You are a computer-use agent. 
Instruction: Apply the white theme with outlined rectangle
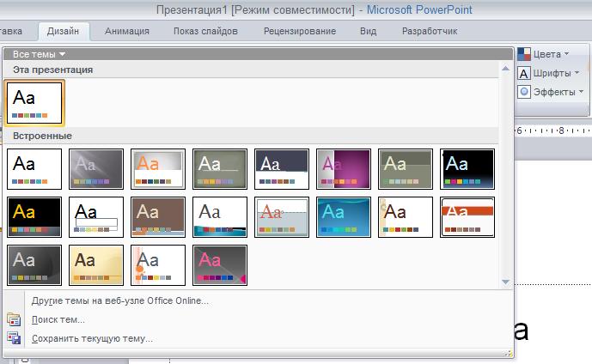tap(96, 217)
